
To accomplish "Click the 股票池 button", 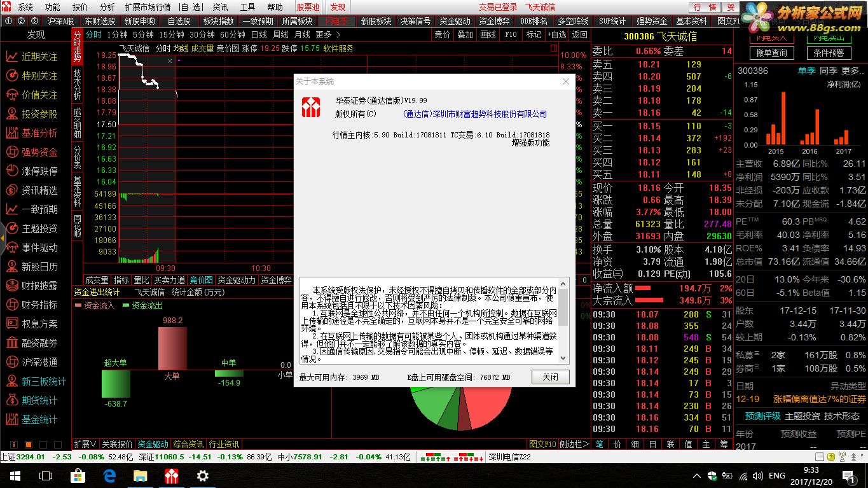I will 308,7.
